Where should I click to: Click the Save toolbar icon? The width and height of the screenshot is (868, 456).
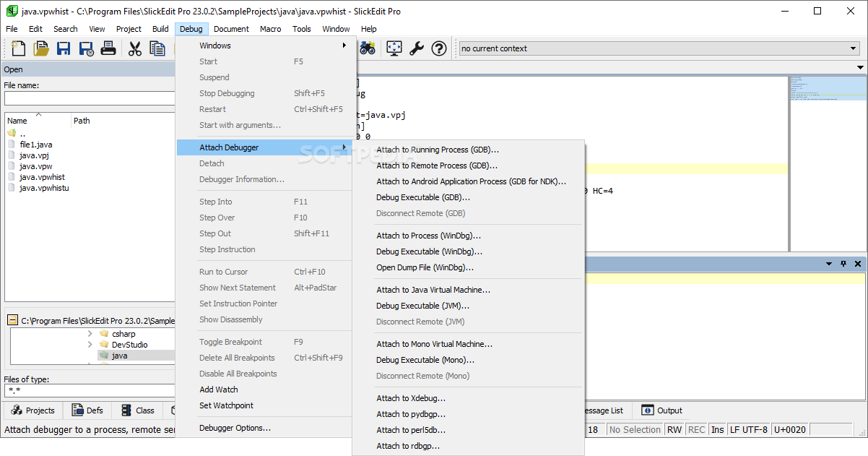[64, 48]
